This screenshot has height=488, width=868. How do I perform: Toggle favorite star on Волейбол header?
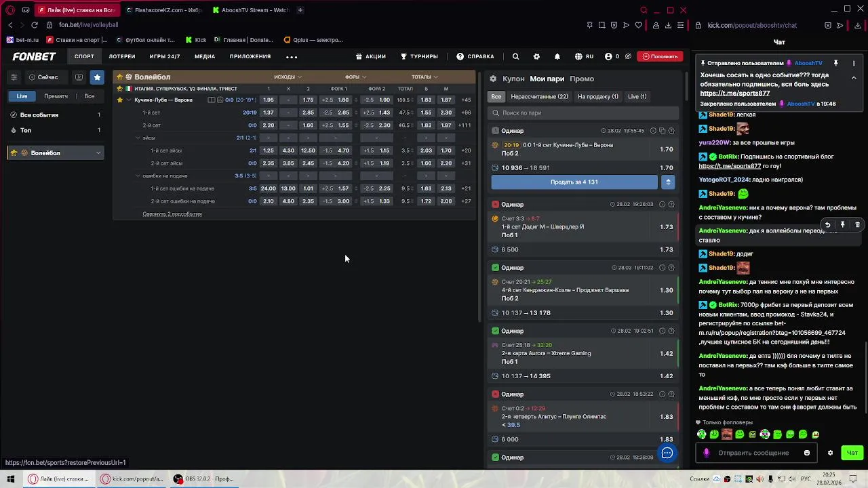[x=121, y=77]
